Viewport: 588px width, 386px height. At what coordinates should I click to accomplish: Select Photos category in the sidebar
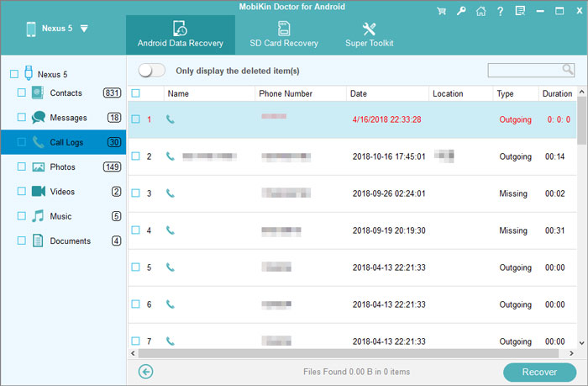click(63, 167)
